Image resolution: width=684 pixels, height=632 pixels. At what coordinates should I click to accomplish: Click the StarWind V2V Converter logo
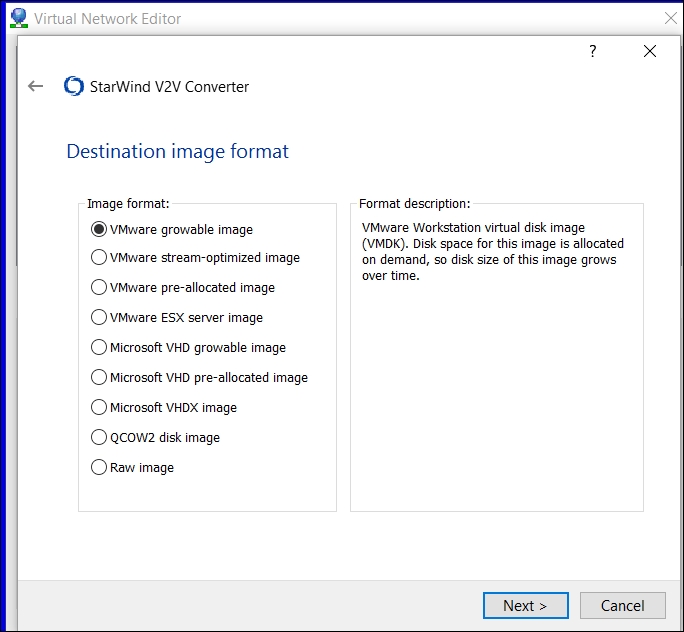coord(73,86)
